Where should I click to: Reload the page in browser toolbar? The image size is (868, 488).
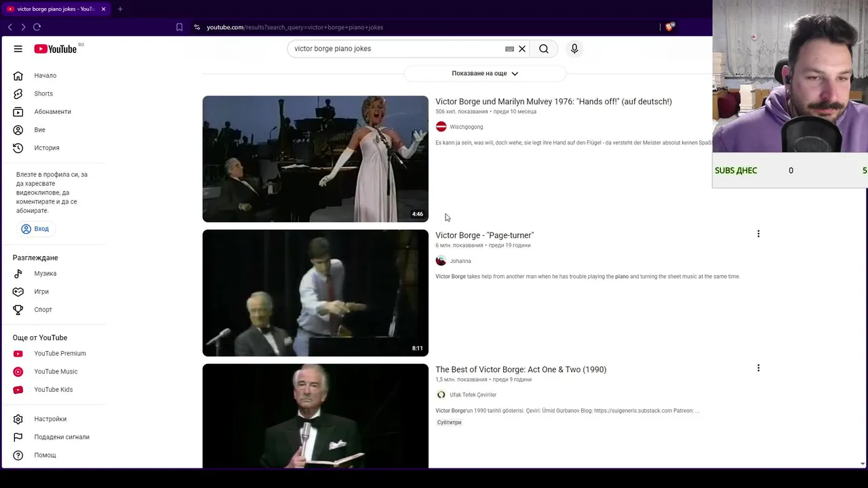[x=37, y=27]
